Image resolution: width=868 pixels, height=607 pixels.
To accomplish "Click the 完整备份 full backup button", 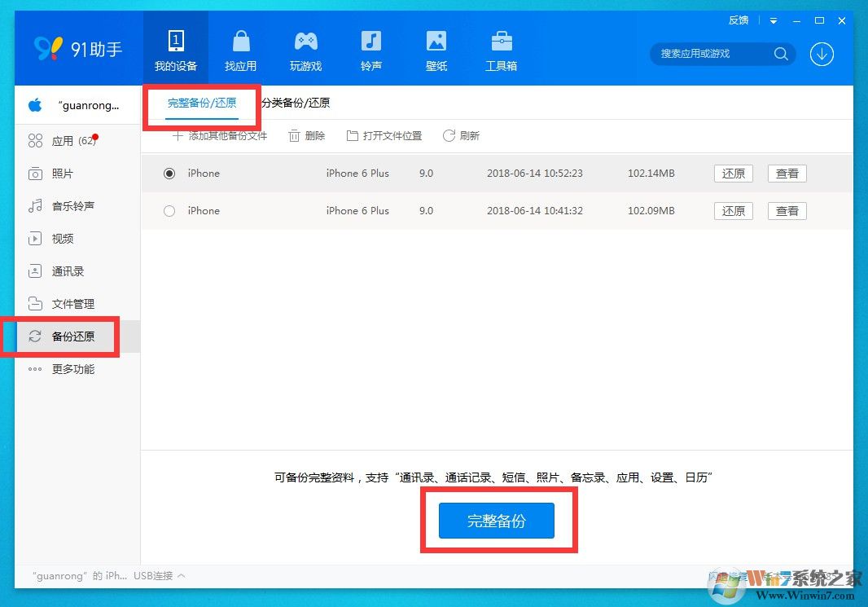I will tap(497, 521).
